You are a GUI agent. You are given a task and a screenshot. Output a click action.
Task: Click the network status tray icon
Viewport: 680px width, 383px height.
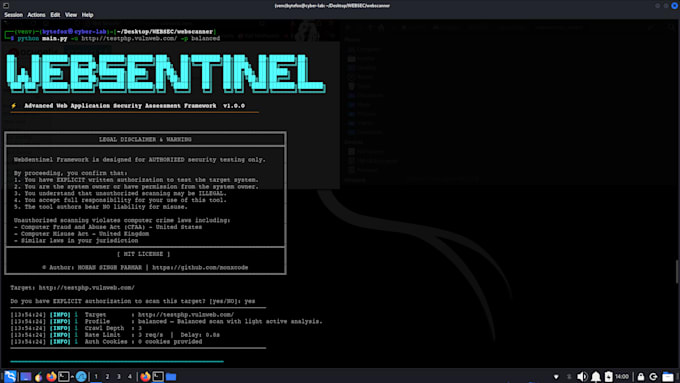569,376
